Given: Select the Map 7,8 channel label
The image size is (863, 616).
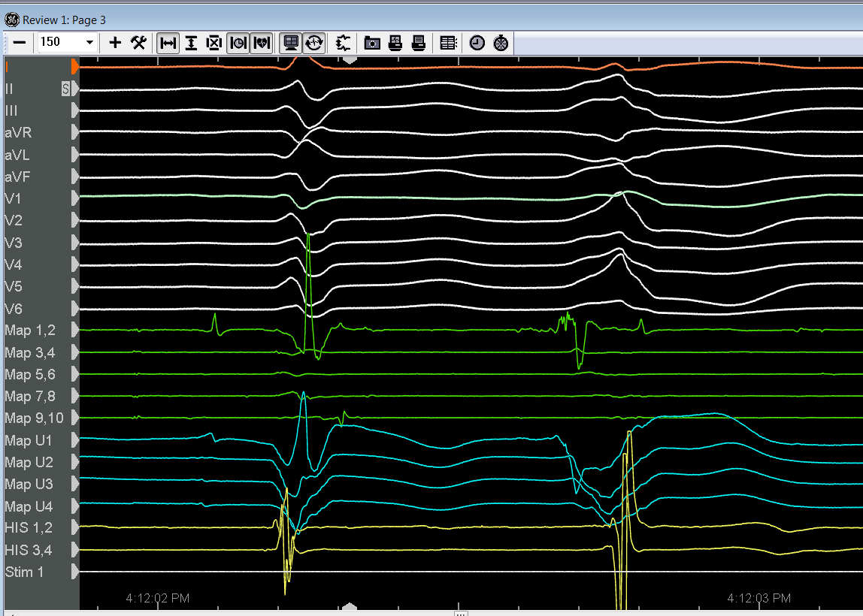Looking at the screenshot, I should (30, 397).
